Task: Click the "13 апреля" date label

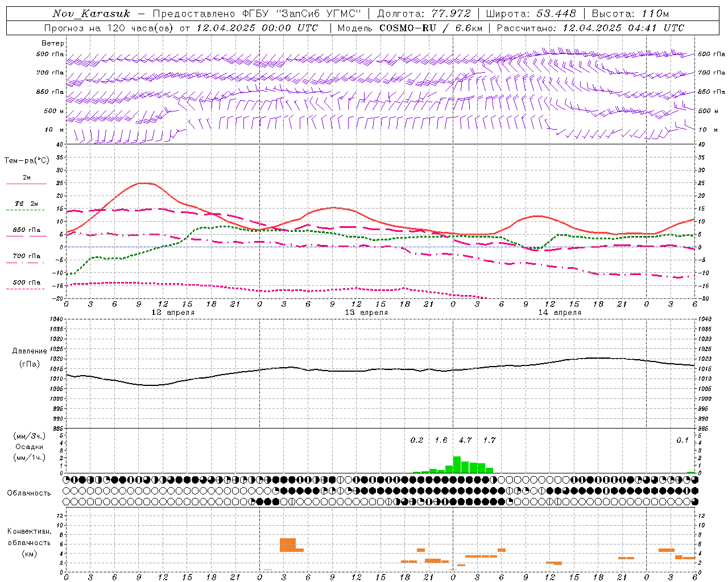Action: 366,313
